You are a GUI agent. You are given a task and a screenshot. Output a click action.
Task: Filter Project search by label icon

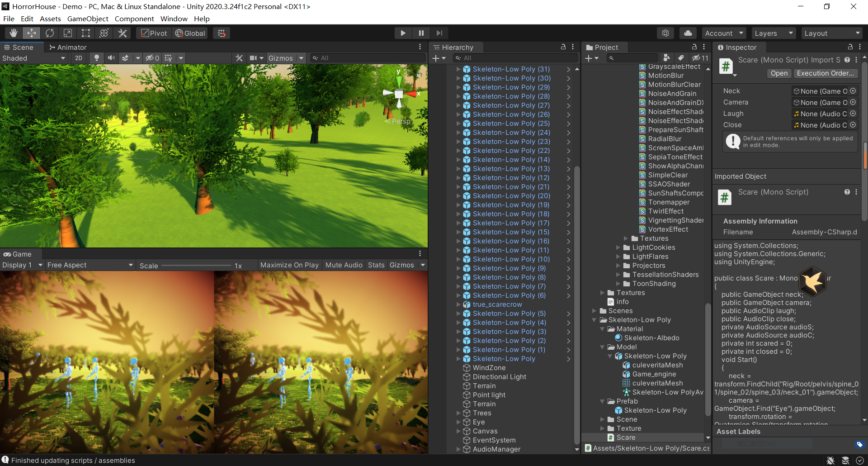pyautogui.click(x=680, y=58)
